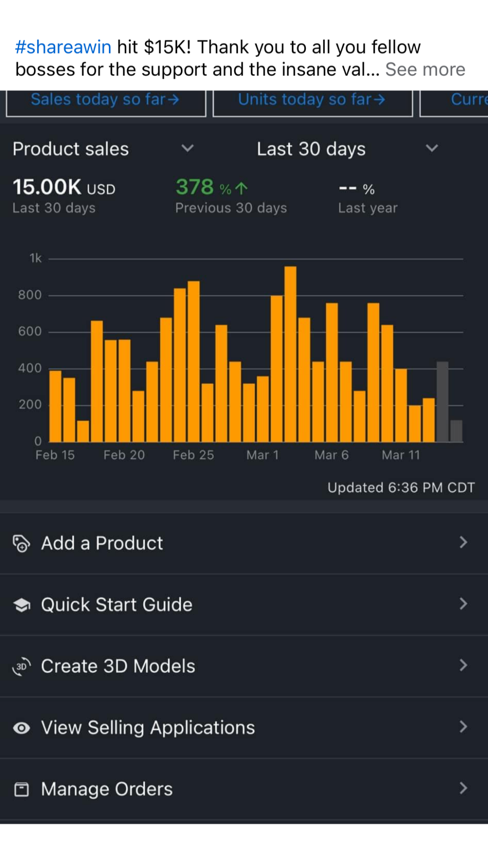Open the View Selling Applications menu item
488x868 pixels.
tap(148, 728)
